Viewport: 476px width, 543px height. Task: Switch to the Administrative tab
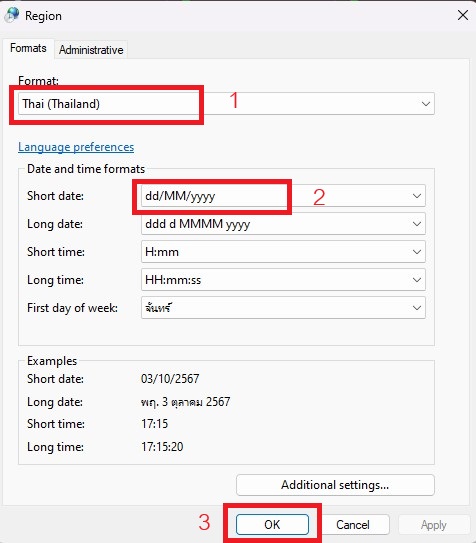[91, 50]
